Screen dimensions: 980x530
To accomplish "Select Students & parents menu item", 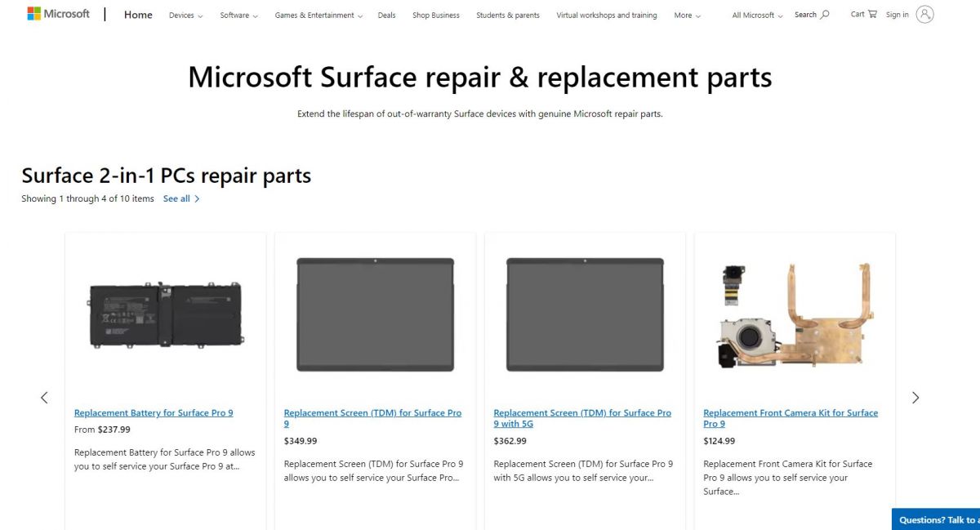I will tap(508, 15).
